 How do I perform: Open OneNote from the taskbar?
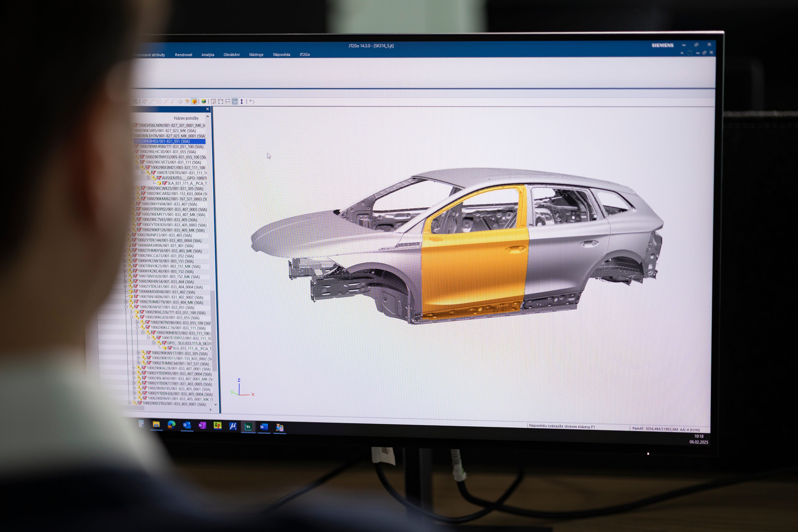[202, 425]
